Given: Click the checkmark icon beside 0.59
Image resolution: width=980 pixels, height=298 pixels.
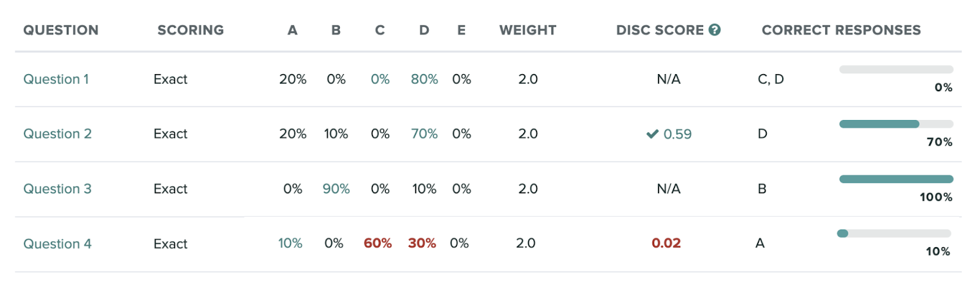Looking at the screenshot, I should coord(652,134).
